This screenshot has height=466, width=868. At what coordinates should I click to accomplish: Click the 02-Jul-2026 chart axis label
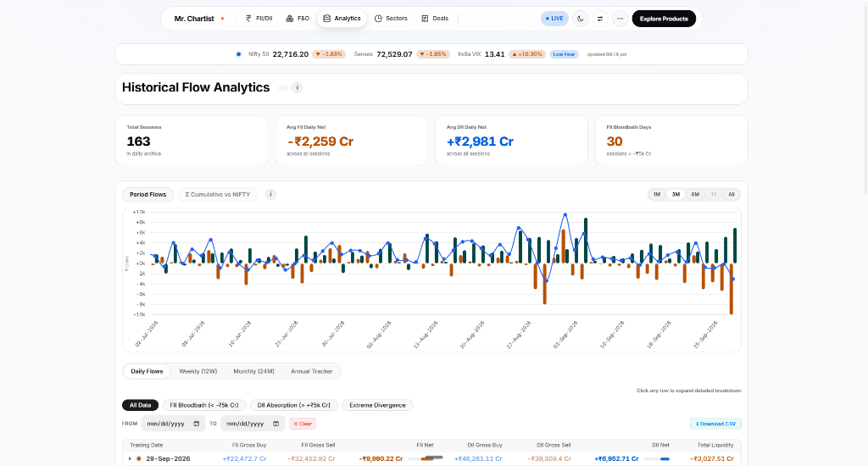pyautogui.click(x=147, y=335)
